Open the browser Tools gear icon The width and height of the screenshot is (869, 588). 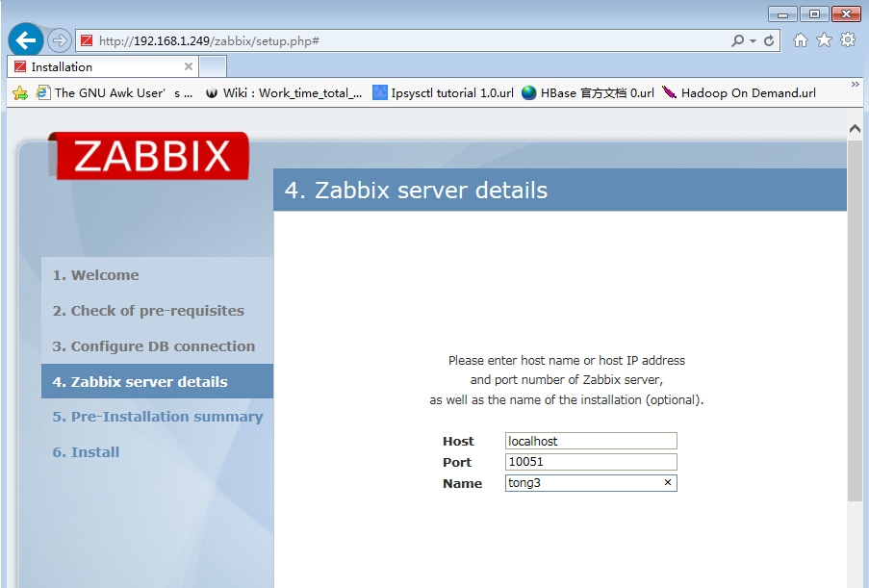tap(848, 39)
